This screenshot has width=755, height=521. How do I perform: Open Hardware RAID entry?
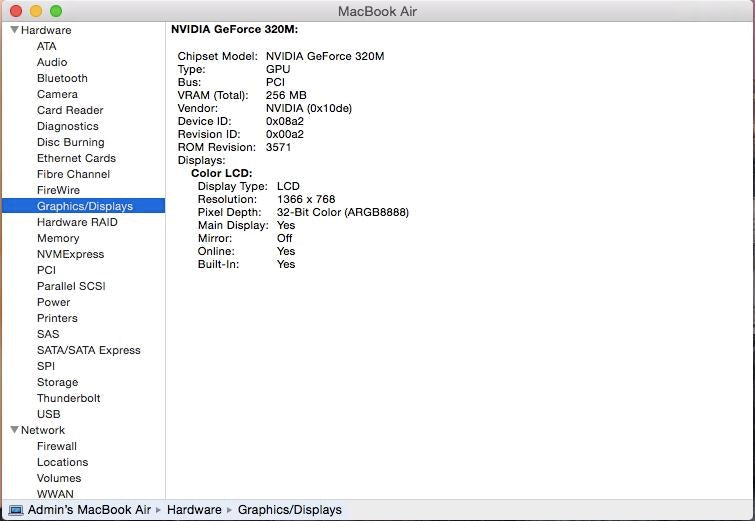78,222
